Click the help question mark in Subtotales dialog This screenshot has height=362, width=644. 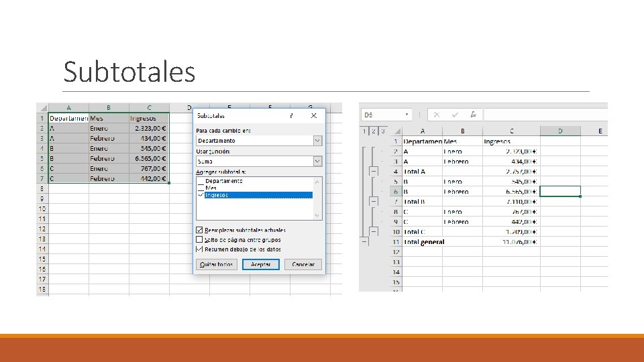[291, 116]
